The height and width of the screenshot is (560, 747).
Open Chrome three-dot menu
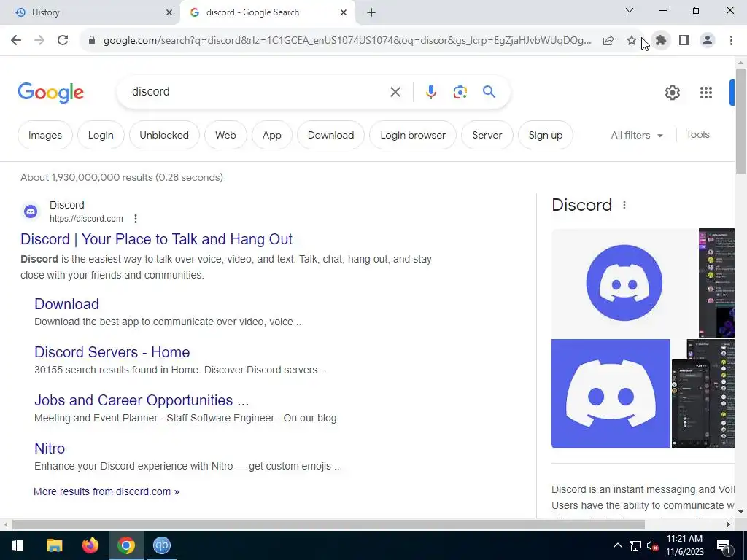point(731,41)
